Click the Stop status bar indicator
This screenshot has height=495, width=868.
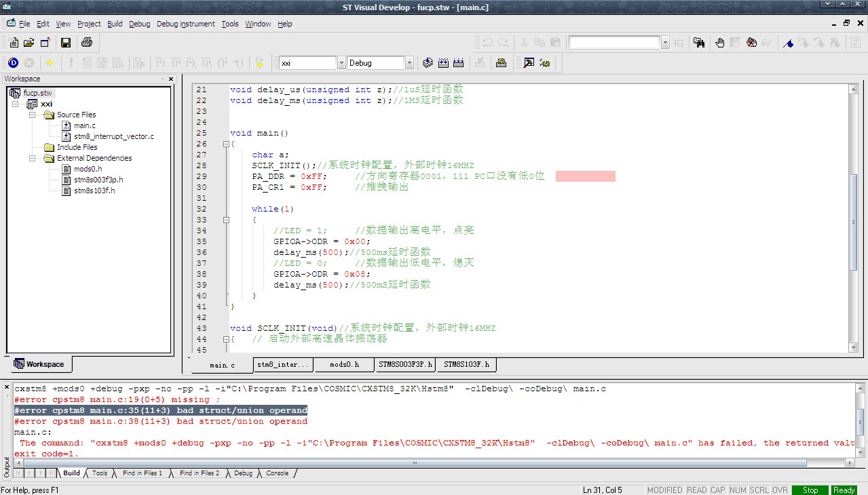[810, 490]
